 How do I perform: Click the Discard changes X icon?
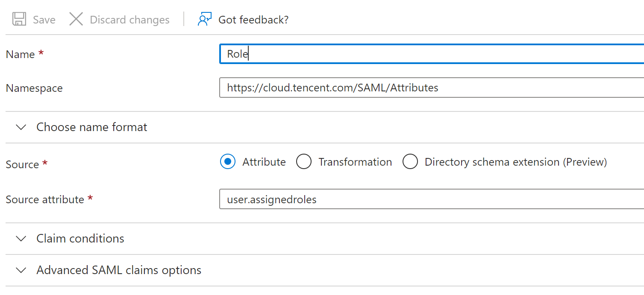(76, 20)
